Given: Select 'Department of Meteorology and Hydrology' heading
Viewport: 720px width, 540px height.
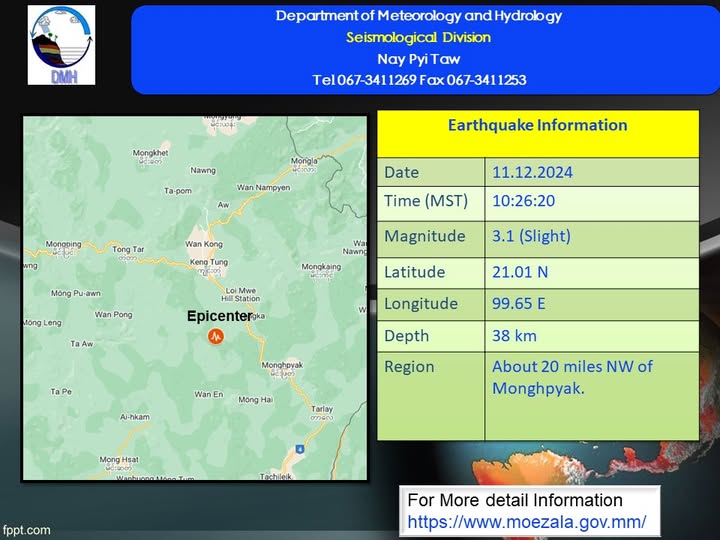Looking at the screenshot, I should (419, 16).
